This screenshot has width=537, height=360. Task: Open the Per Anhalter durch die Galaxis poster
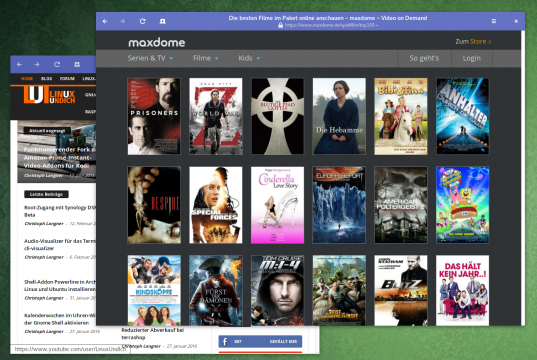(462, 116)
